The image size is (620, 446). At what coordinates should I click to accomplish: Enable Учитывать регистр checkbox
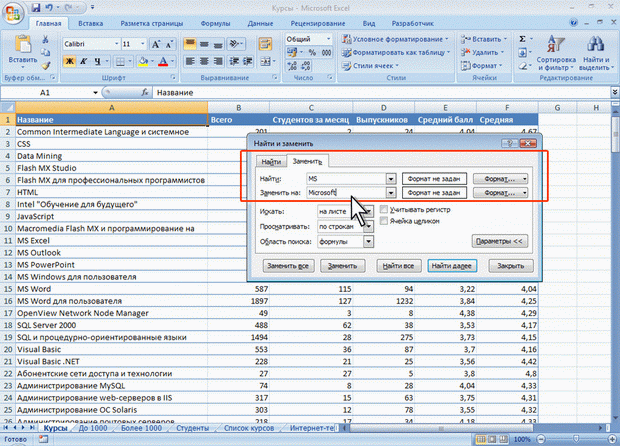coord(384,210)
